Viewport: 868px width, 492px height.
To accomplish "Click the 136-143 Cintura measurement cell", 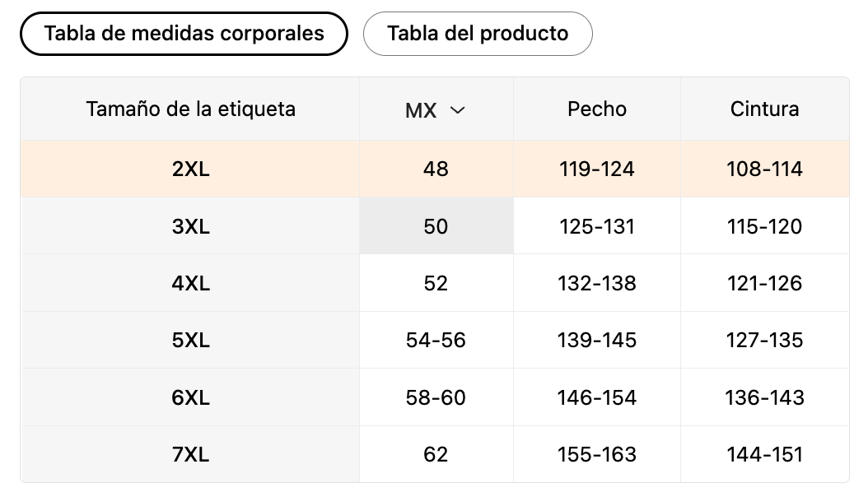I will pyautogui.click(x=764, y=397).
